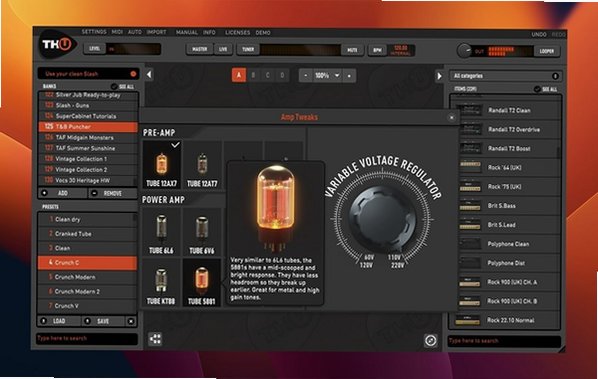This screenshot has width=598, height=379.
Task: Select the Slash - Guns bank
Action: pos(88,105)
